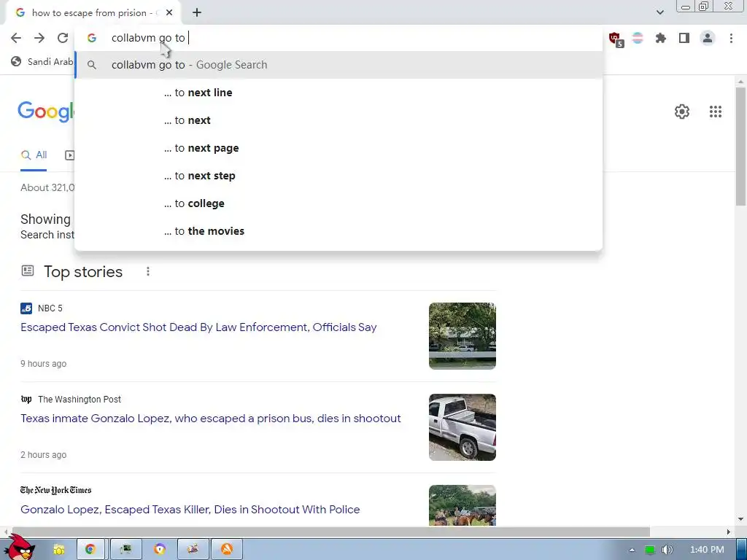This screenshot has height=560, width=747.
Task: Choose the '... to the movies' suggestion
Action: (338, 231)
